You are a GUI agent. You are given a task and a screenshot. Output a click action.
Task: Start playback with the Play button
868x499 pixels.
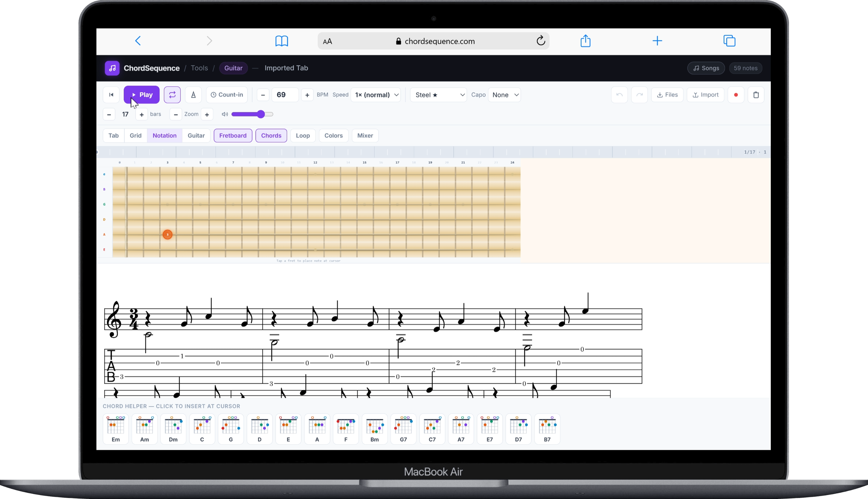click(141, 95)
